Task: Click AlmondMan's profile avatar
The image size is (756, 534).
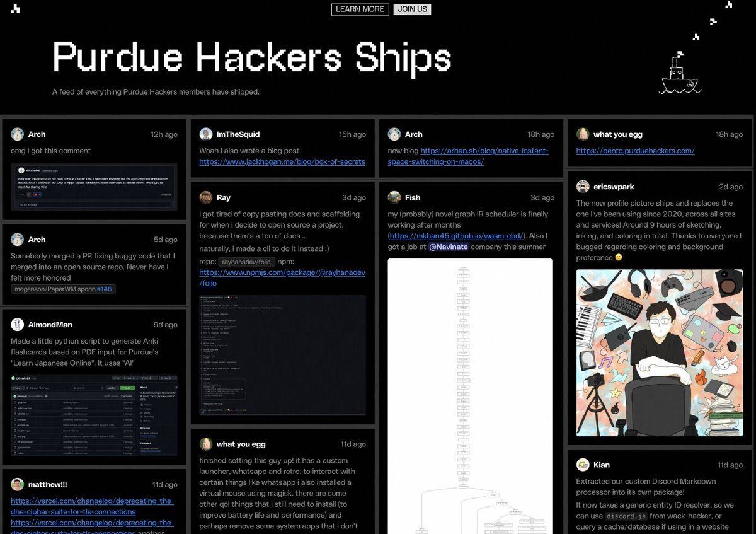Action: pyautogui.click(x=18, y=325)
